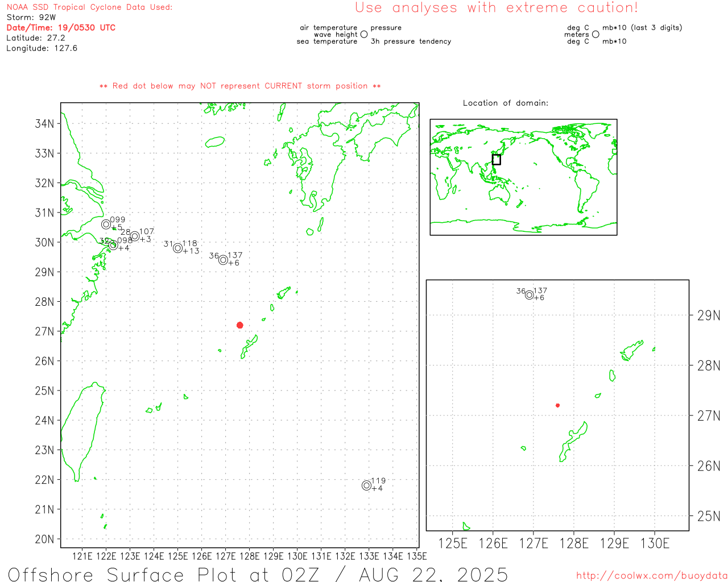Click the Okinawa island outline in inset map
This screenshot has height=582, width=728.
[x=573, y=442]
